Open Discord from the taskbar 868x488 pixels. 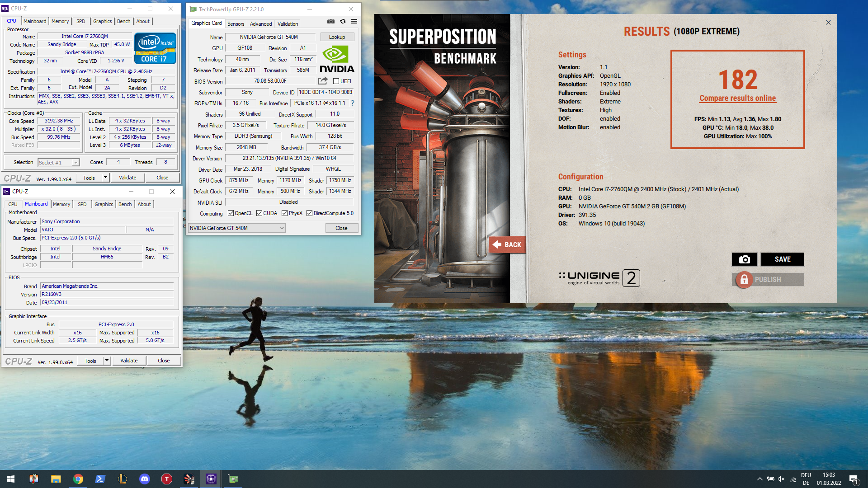coord(144,479)
